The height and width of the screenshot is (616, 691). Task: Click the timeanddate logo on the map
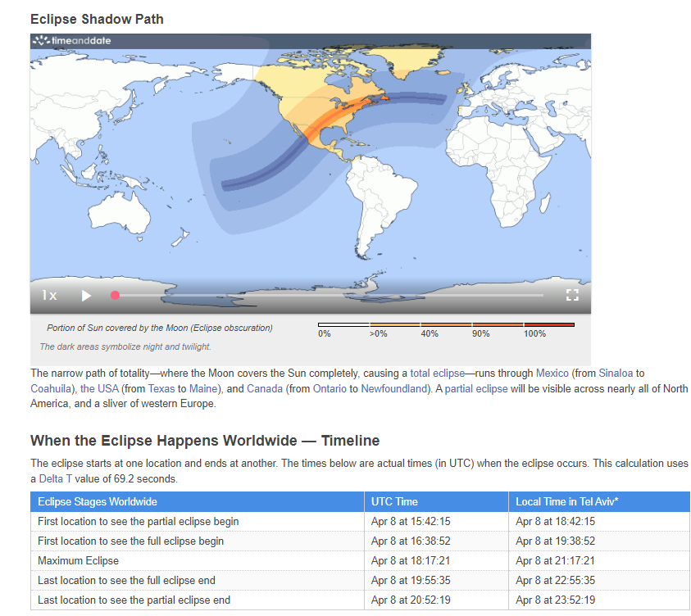pyautogui.click(x=73, y=40)
